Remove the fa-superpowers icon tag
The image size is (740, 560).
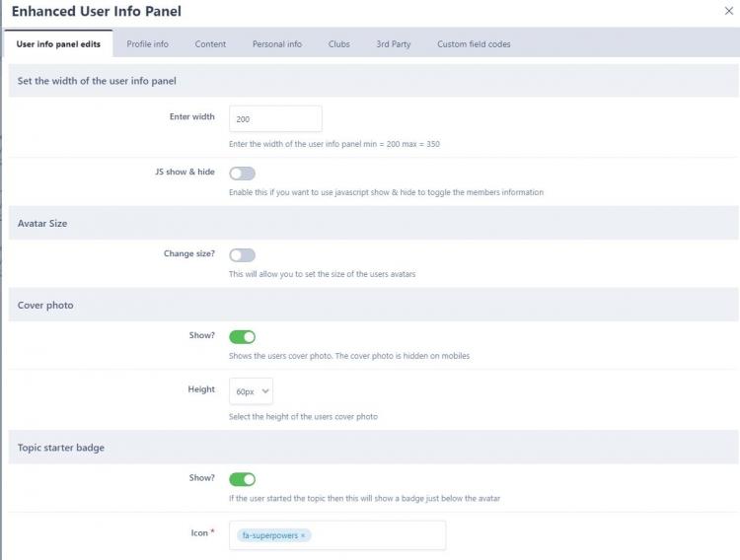click(304, 535)
